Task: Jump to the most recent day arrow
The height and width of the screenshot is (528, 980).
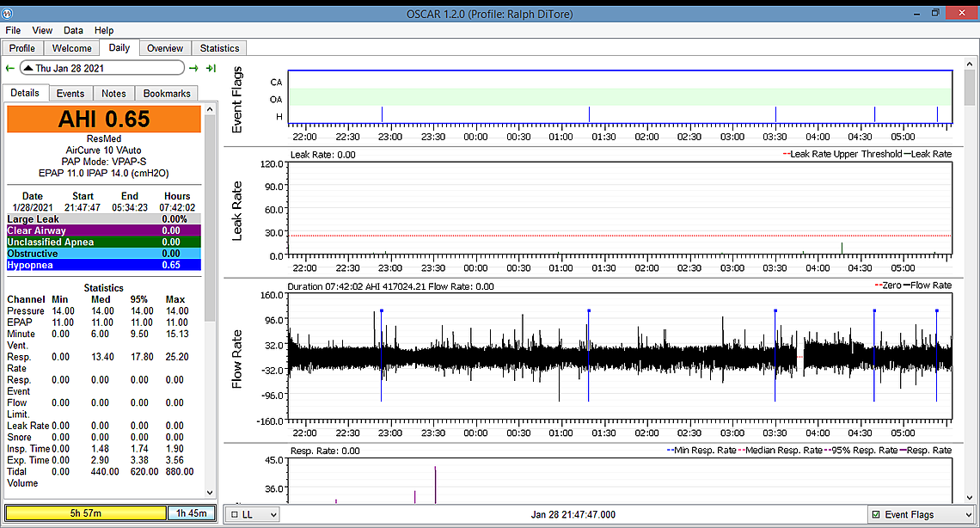Action: click(x=211, y=68)
